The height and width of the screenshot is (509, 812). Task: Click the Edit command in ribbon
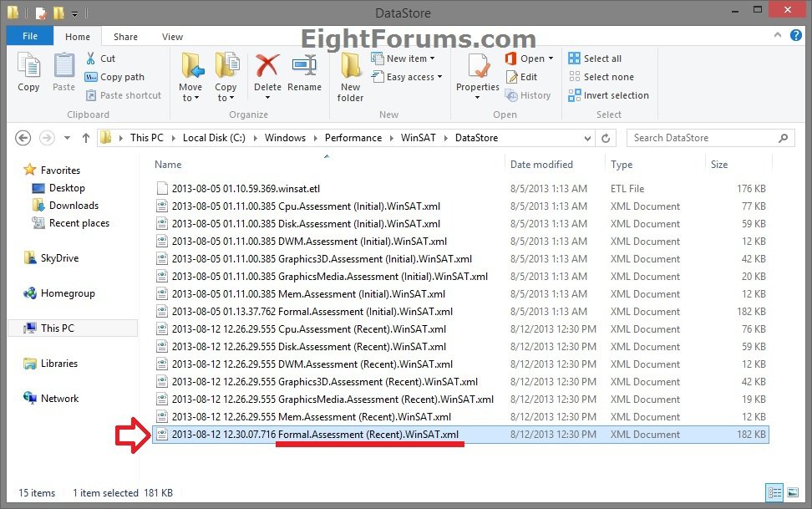521,77
